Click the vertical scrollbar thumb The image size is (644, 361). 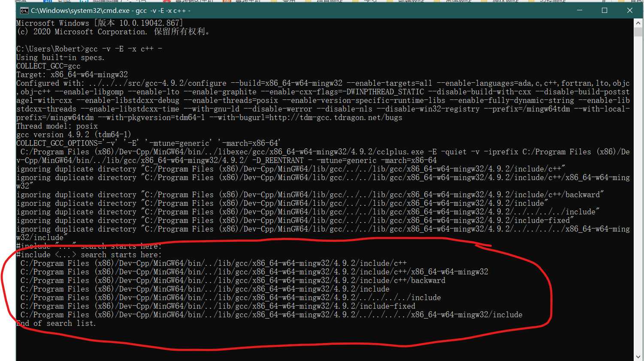pyautogui.click(x=638, y=32)
